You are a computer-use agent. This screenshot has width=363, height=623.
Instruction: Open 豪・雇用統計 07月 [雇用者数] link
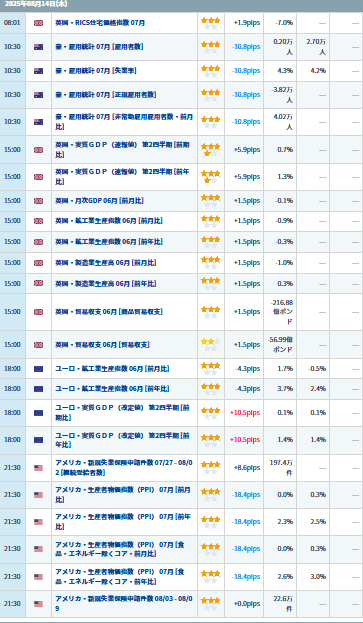99,47
